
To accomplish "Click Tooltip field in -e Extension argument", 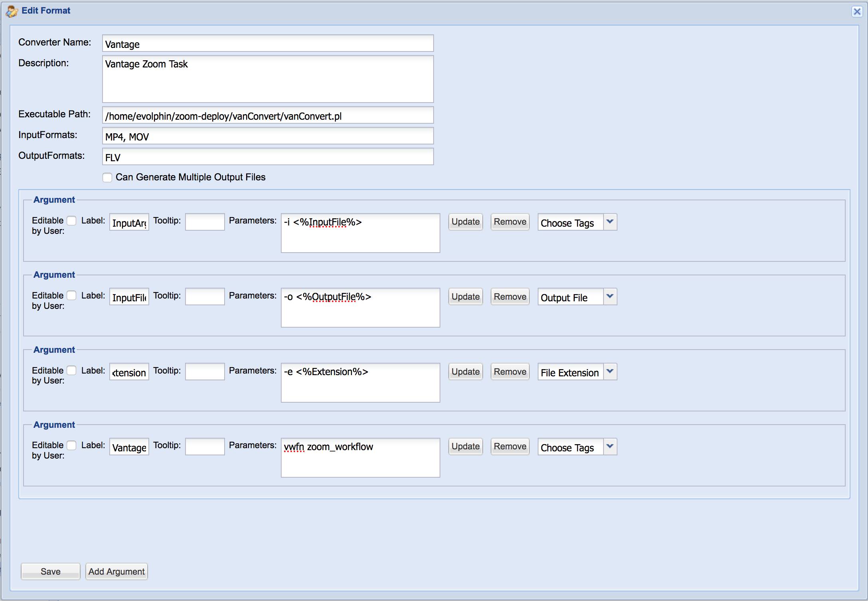I will pos(205,372).
